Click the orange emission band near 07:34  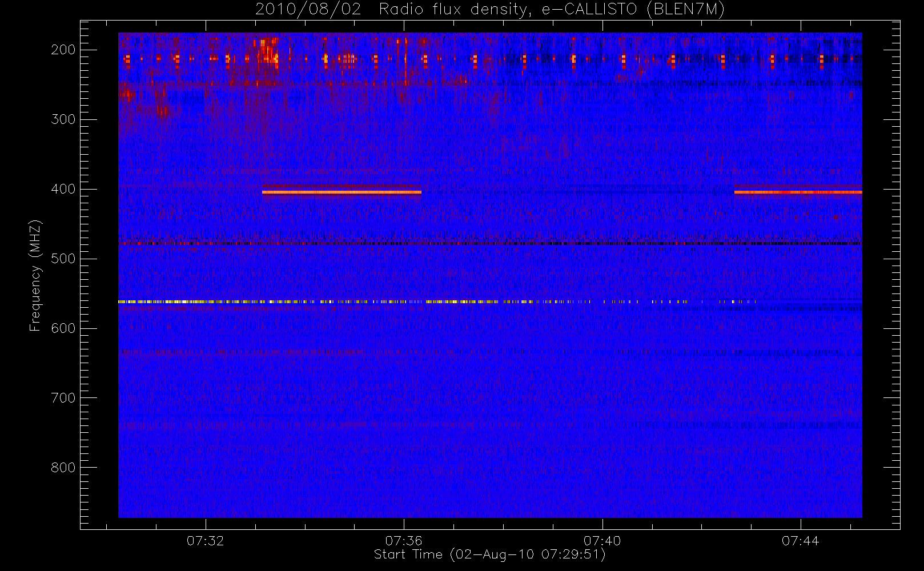[342, 192]
